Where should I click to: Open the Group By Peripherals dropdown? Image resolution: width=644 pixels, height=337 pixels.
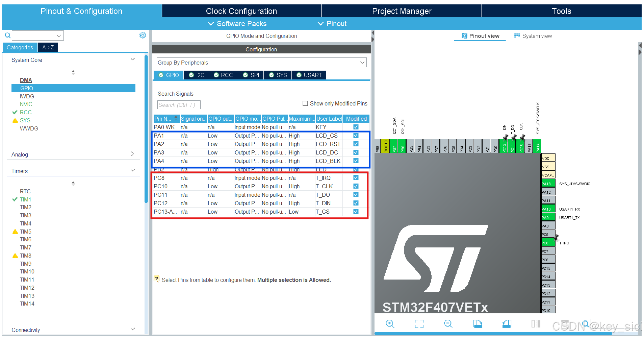(x=261, y=63)
